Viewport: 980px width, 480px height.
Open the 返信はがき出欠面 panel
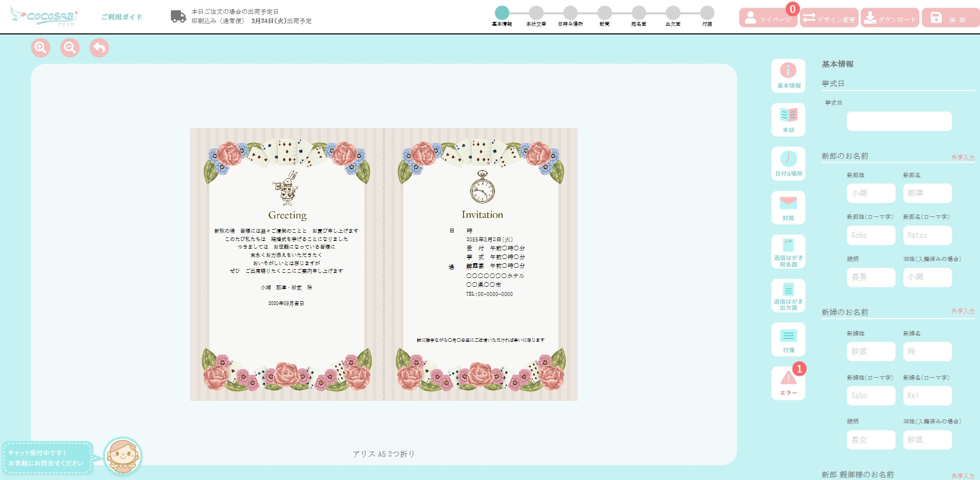coord(788,296)
